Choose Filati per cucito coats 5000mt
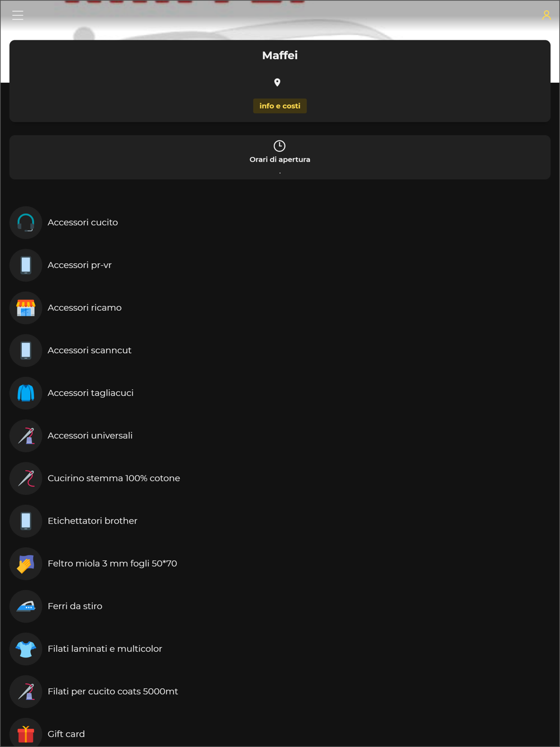 pos(113,691)
